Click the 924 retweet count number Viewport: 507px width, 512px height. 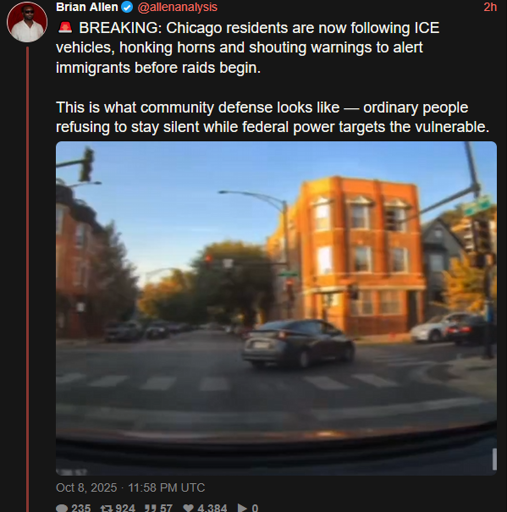[x=125, y=508]
